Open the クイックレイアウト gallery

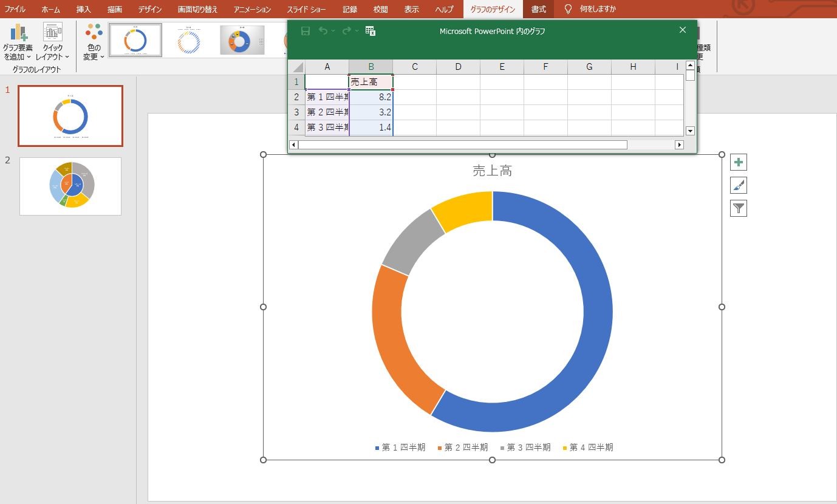53,41
